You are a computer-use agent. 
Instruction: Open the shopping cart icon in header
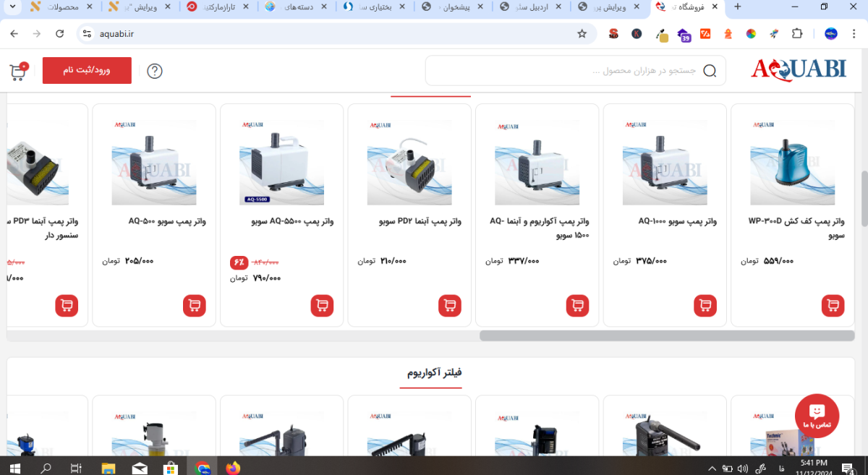click(x=18, y=71)
